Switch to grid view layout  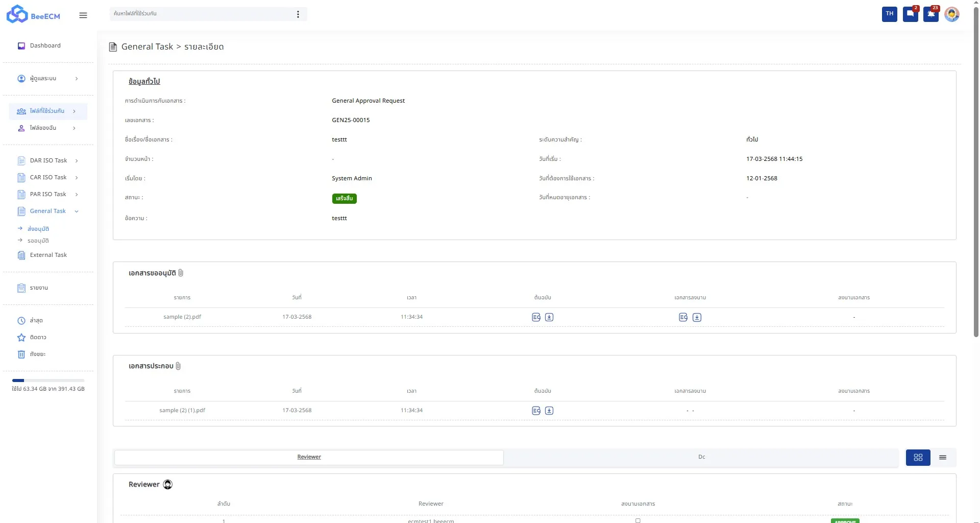click(918, 458)
